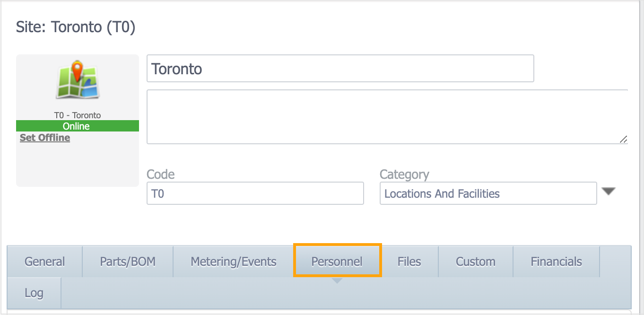Screen dimensions: 644x315
Task: Open the Personnel tab
Action: [x=337, y=261]
